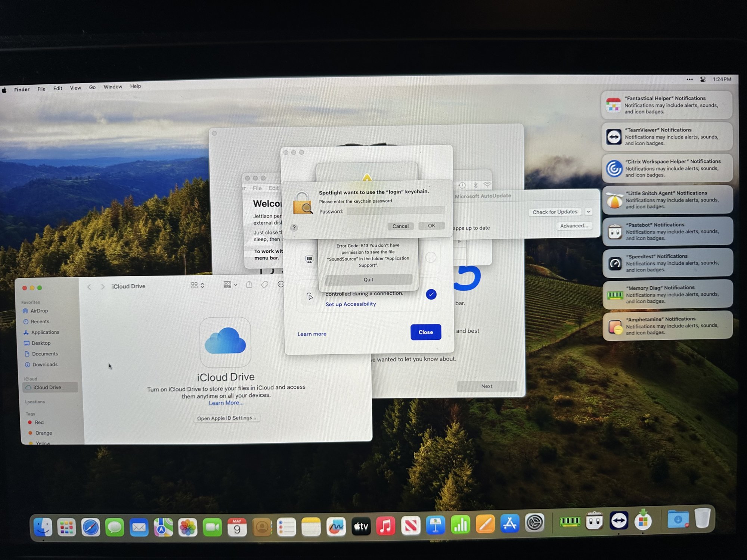Open Memory Diag icon in Dock
Image resolution: width=747 pixels, height=560 pixels.
coord(570,522)
